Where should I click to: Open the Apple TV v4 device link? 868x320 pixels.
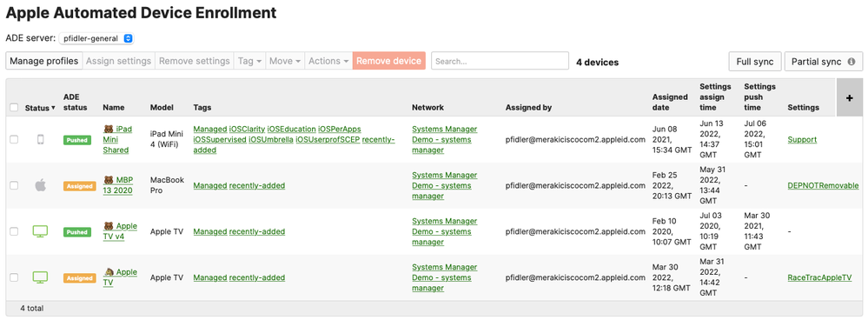[x=120, y=231]
